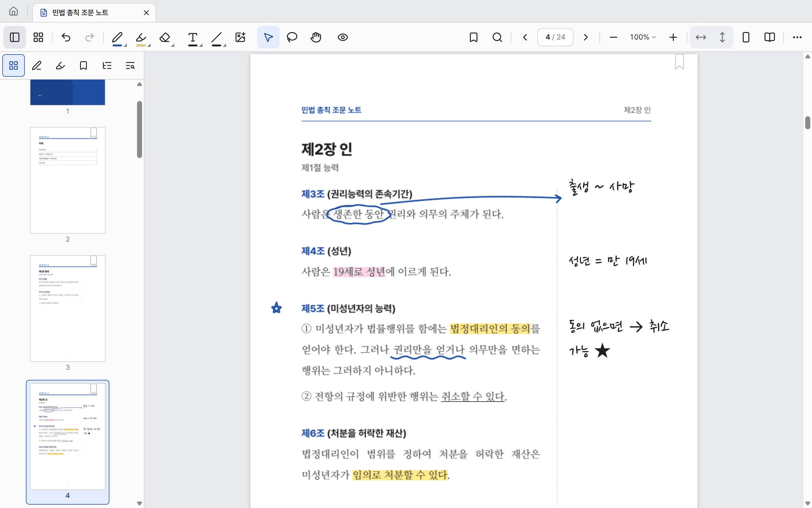Zoom in with the plus button
This screenshot has height=508, width=812.
click(673, 37)
